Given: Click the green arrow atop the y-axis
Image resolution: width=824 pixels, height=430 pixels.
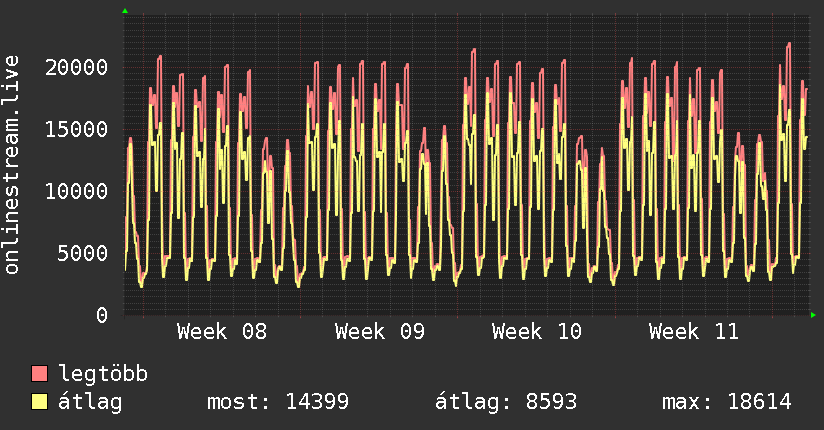Looking at the screenshot, I should click(x=125, y=11).
